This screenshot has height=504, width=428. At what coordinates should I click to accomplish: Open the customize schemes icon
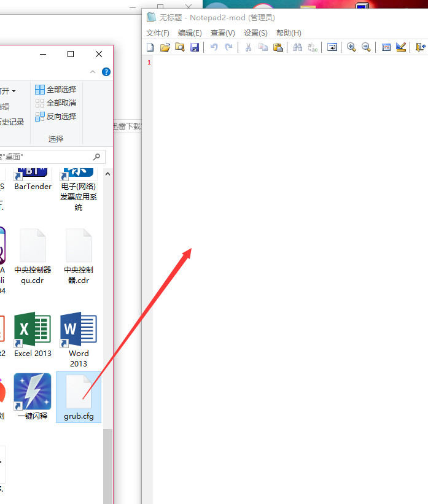(x=401, y=47)
